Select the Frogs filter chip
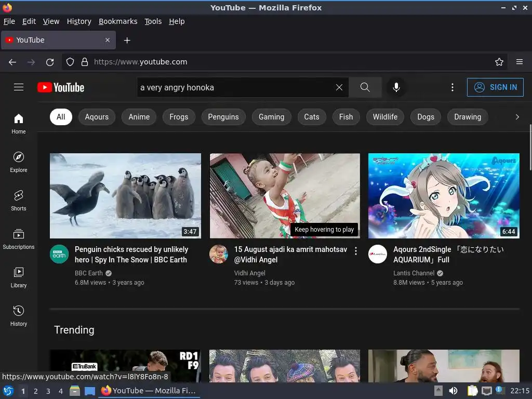532x399 pixels. [179, 117]
